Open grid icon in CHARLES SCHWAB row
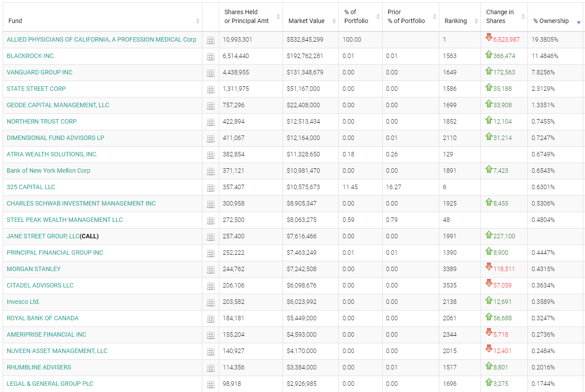This screenshot has height=392, width=585. point(211,204)
